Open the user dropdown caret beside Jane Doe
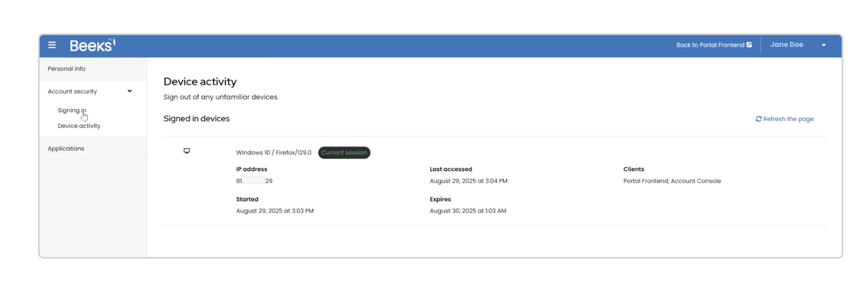868x288 pixels. [x=823, y=45]
